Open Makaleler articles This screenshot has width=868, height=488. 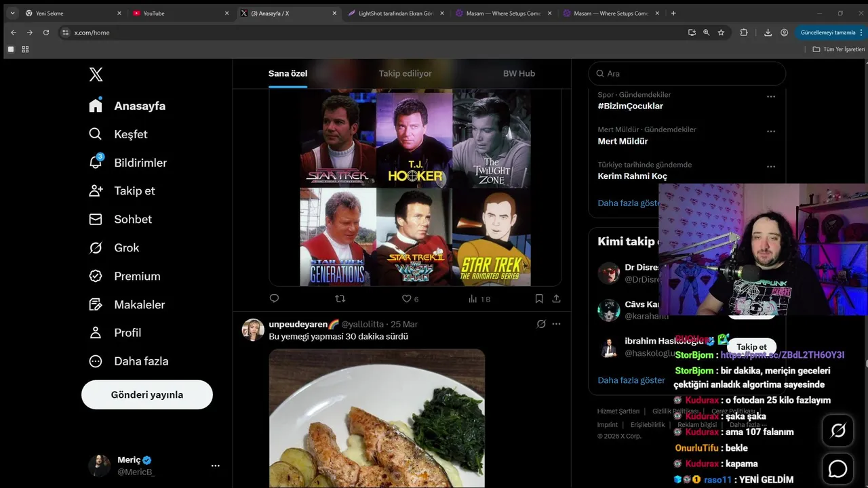(127, 304)
